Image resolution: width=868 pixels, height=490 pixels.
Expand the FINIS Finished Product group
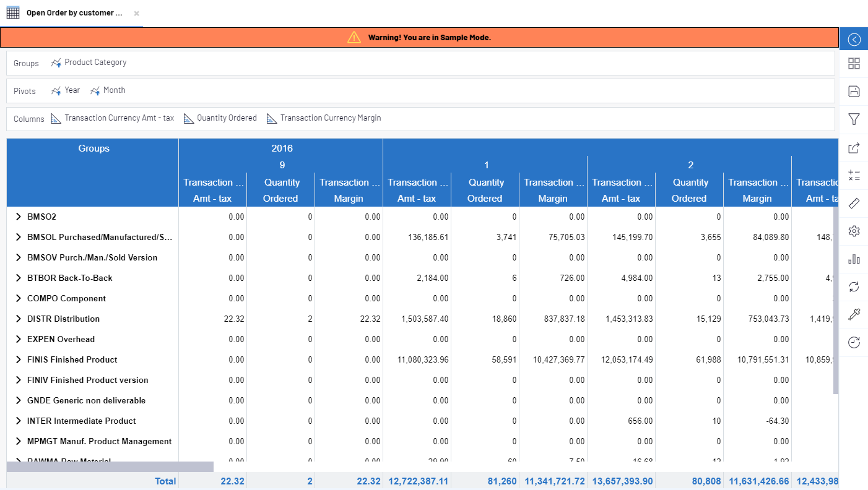click(x=19, y=359)
